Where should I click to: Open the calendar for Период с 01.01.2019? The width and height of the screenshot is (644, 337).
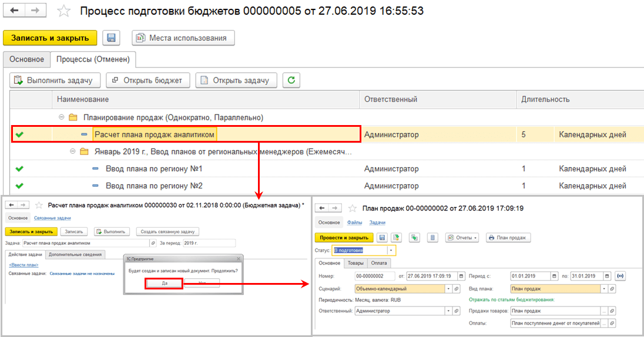point(555,276)
